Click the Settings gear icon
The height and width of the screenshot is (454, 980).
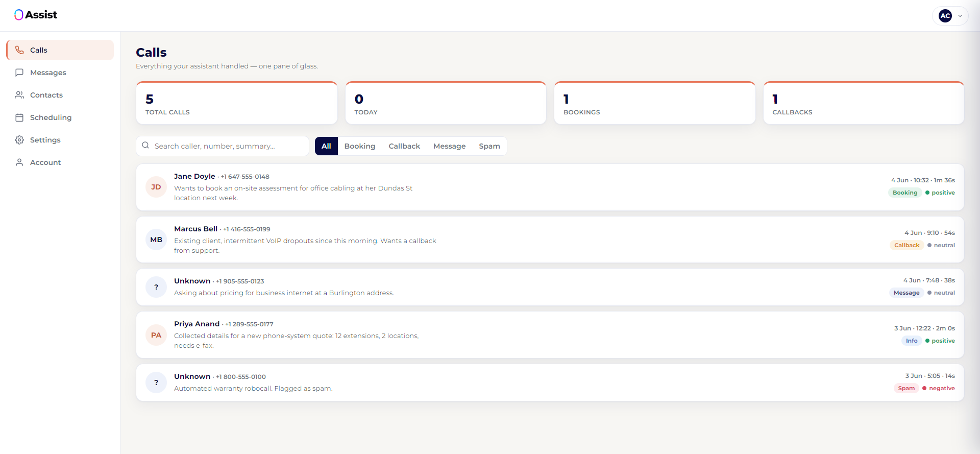[x=19, y=140]
